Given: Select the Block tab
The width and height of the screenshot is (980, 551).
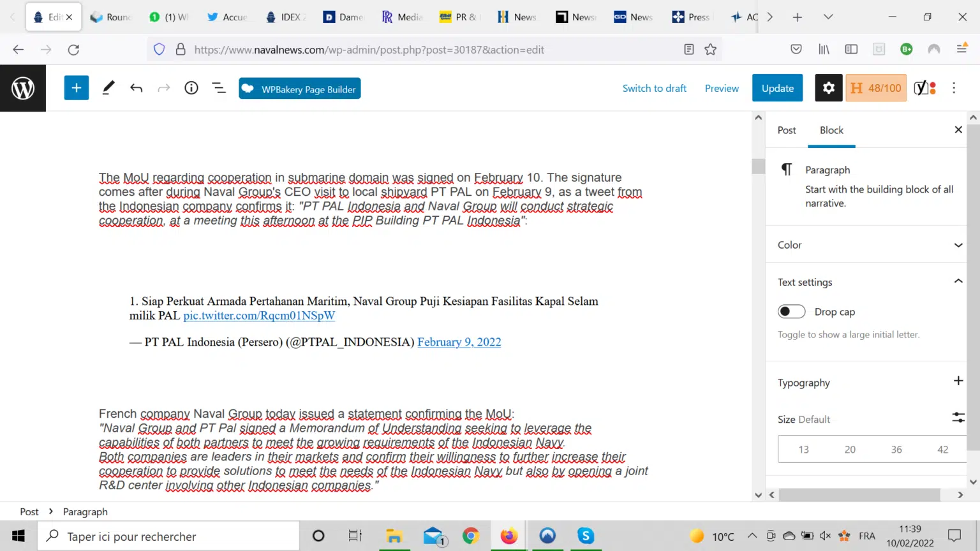Looking at the screenshot, I should pyautogui.click(x=831, y=130).
